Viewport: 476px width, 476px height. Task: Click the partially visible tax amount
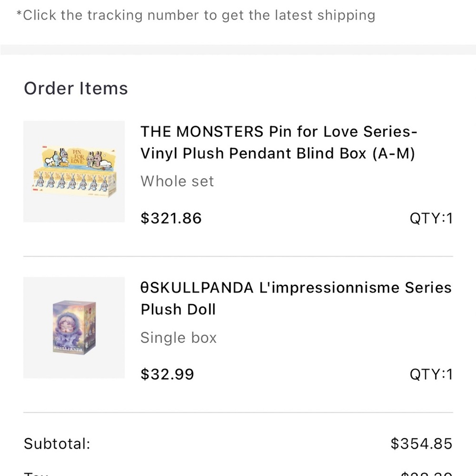click(425, 473)
